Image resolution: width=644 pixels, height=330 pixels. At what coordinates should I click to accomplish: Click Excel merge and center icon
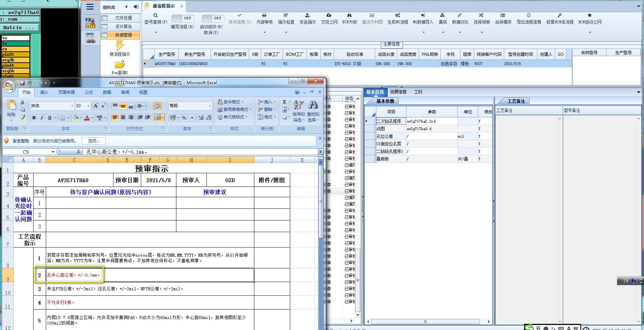pyautogui.click(x=158, y=118)
